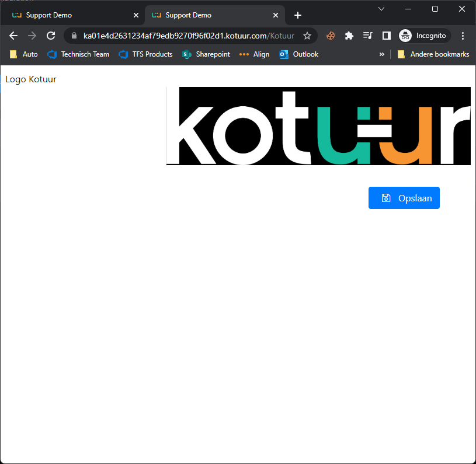The width and height of the screenshot is (476, 464).
Task: Select the second Support Demo tab
Action: pyautogui.click(x=215, y=15)
